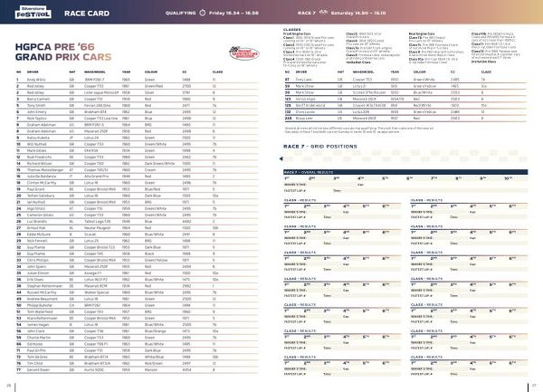
Task: Select car 'Assegai F1'
Action: click(x=93, y=273)
